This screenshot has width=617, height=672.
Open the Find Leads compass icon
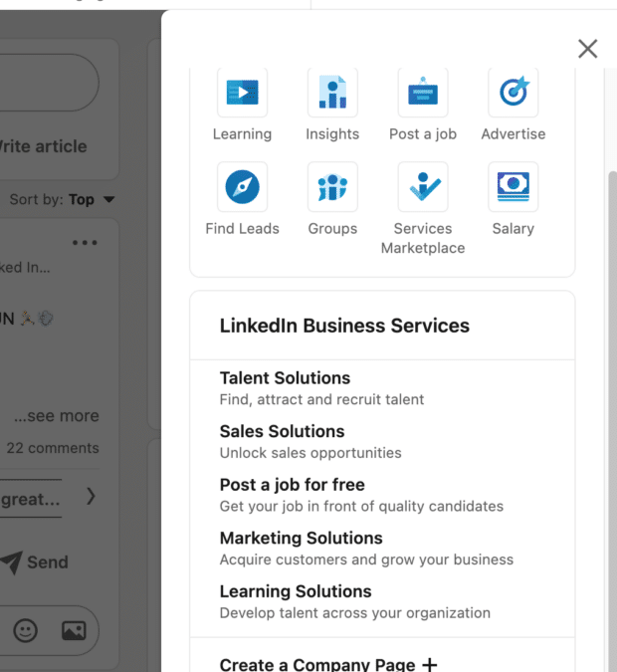242,187
